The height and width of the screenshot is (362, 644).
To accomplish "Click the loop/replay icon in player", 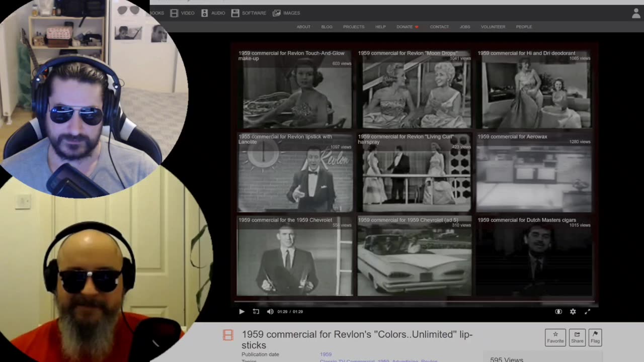I will coord(256,312).
